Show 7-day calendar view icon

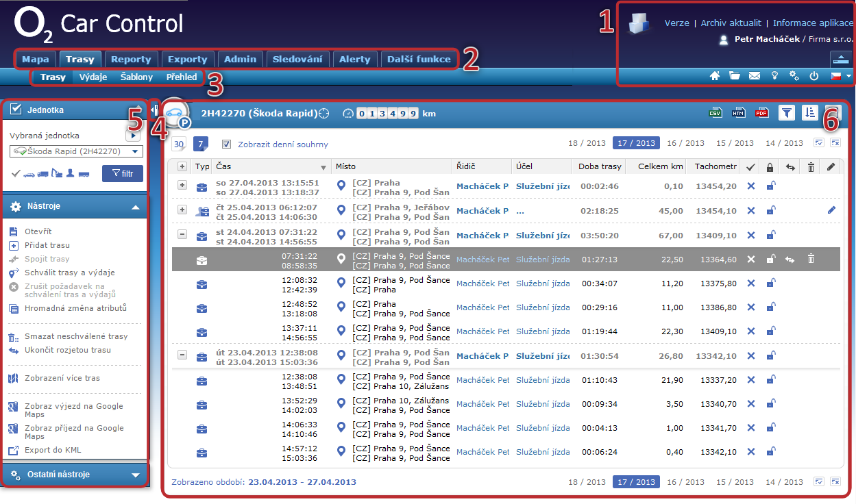tap(201, 144)
